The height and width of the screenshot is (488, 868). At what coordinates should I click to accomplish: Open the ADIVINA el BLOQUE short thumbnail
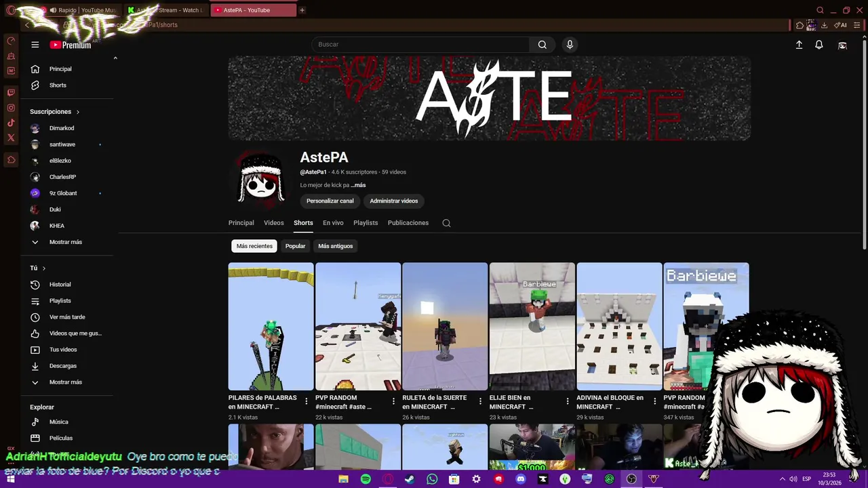point(619,327)
